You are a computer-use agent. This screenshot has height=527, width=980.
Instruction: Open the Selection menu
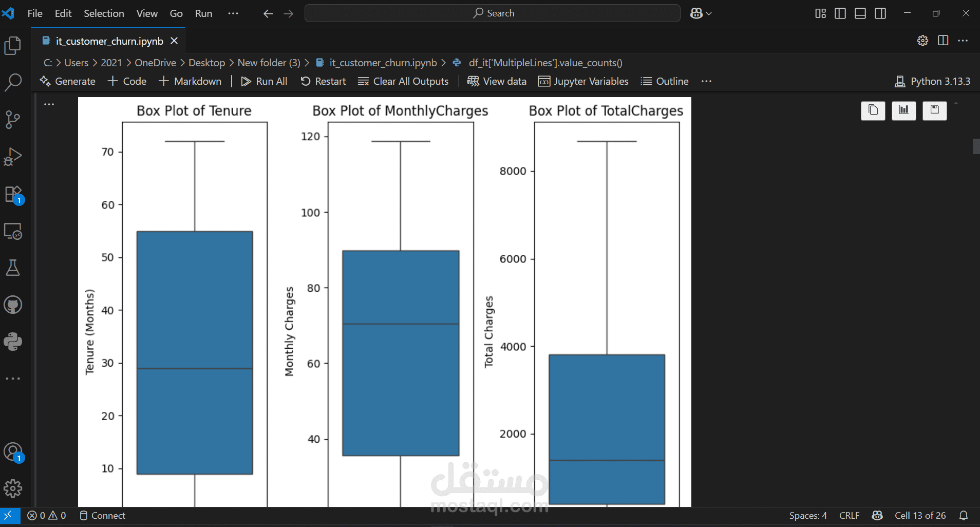coord(104,13)
